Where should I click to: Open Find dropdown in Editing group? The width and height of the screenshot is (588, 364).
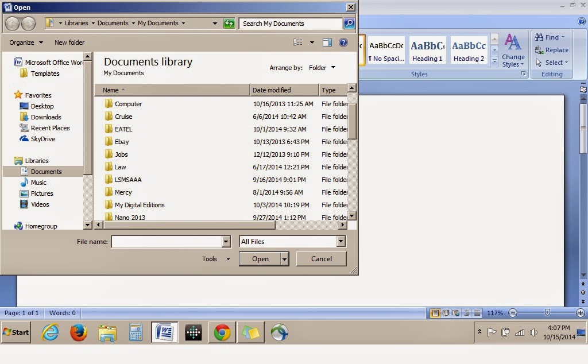[x=550, y=37]
